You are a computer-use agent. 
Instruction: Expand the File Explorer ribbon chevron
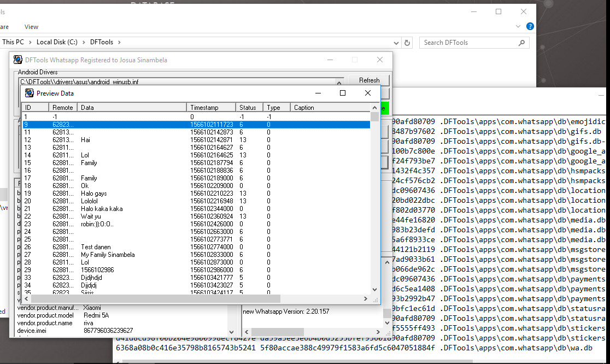click(518, 26)
